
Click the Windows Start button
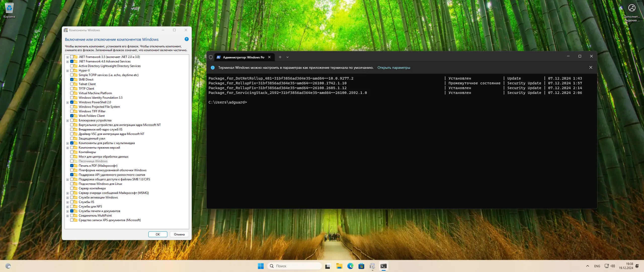tap(261, 266)
